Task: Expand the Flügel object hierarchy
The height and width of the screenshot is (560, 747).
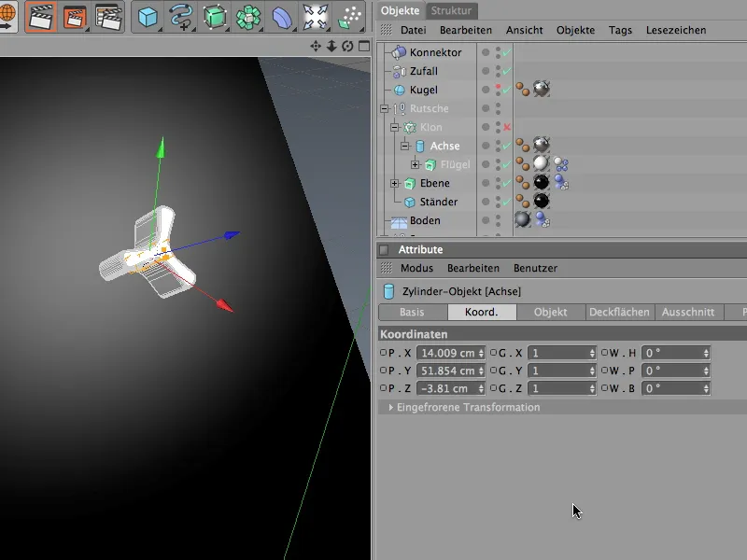Action: 415,165
